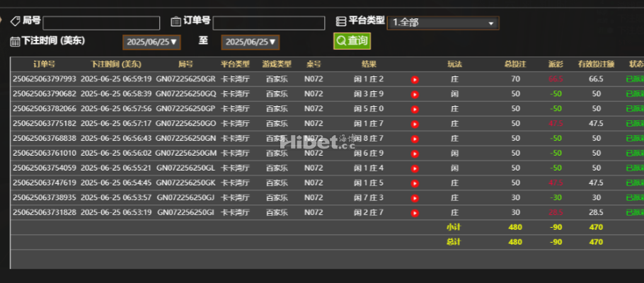This screenshot has width=644, height=283.
Task: Click result 闲 1 庄 2
Action: coord(369,79)
